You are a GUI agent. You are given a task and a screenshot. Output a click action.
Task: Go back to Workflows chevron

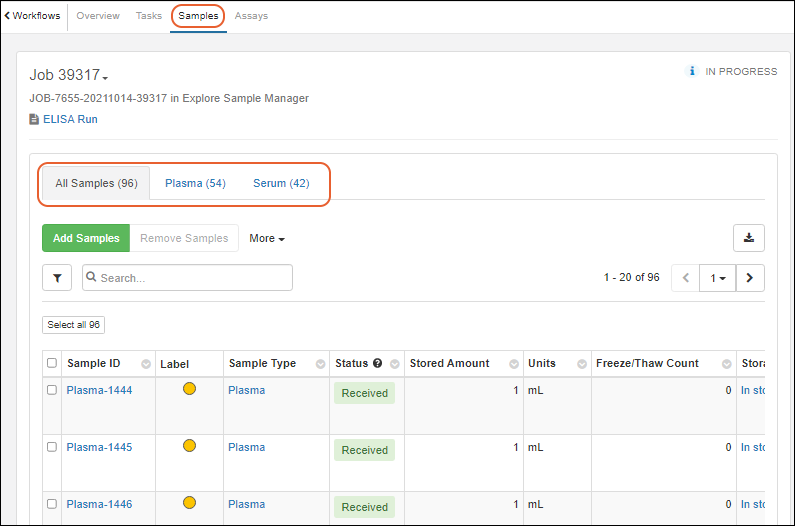tap(8, 16)
